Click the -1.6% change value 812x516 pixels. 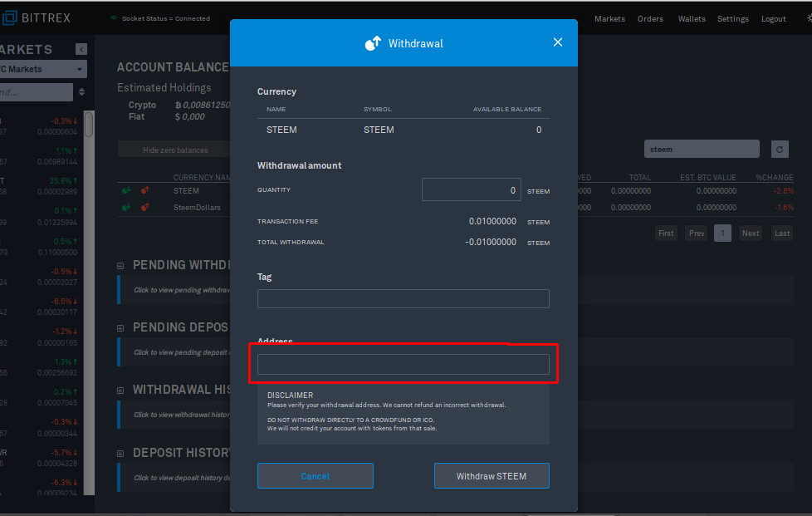(x=784, y=207)
